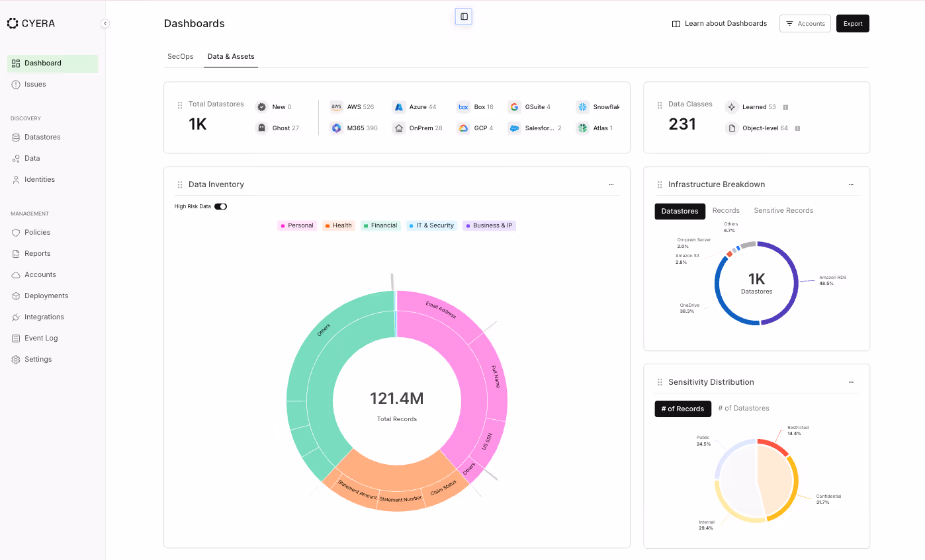925x560 pixels.
Task: Click the Amazon RDS donut segment
Action: pyautogui.click(x=796, y=283)
